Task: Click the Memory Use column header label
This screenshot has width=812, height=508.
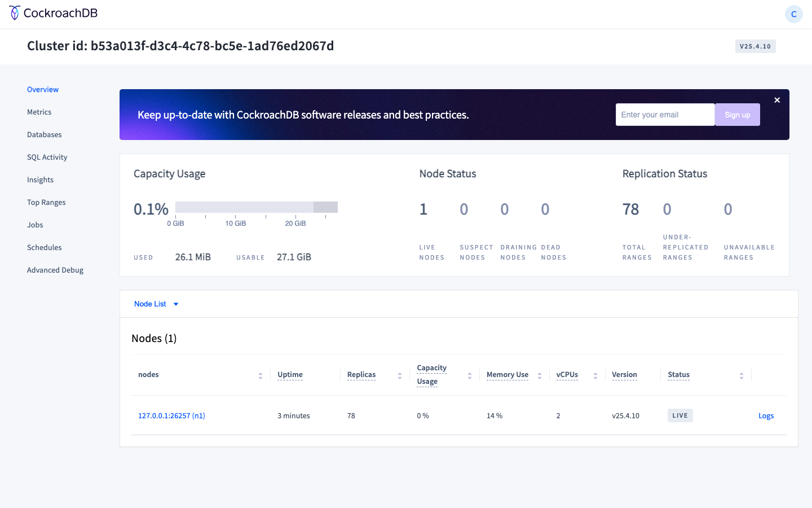Action: point(507,375)
